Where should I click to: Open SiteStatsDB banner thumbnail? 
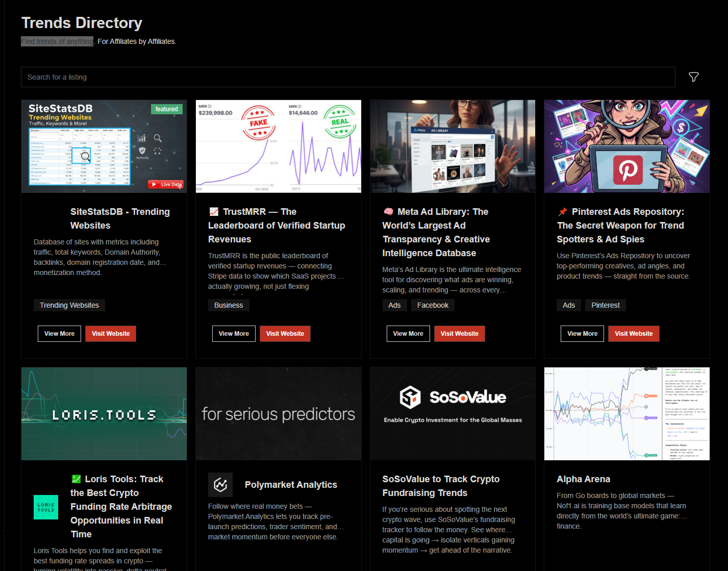click(x=104, y=146)
